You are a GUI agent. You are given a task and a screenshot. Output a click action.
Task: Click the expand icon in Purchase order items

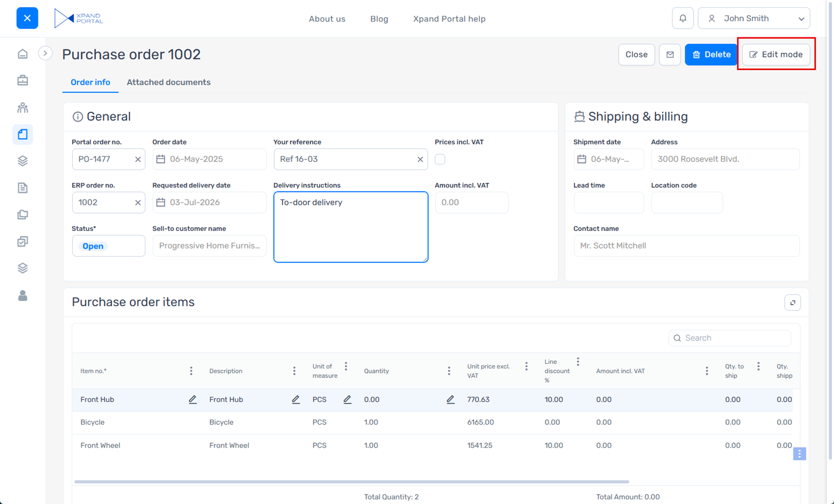coord(792,303)
